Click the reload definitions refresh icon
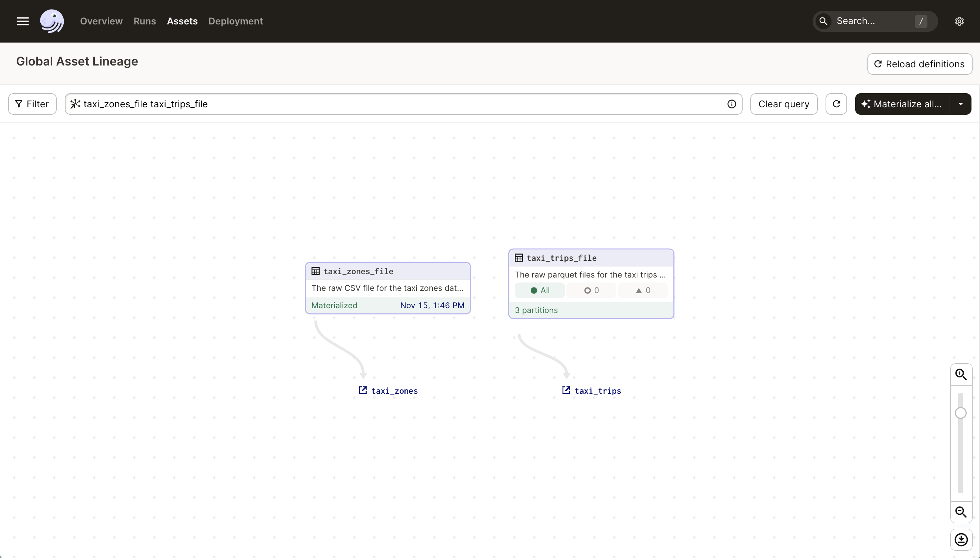980x558 pixels. tap(878, 64)
